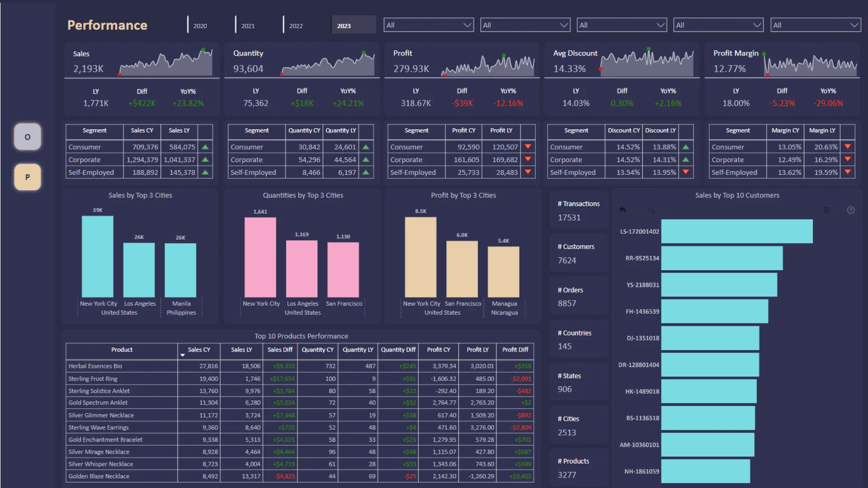This screenshot has width=868, height=488.
Task: Click the help question mark on Top 10 Customers chart
Action: click(851, 210)
